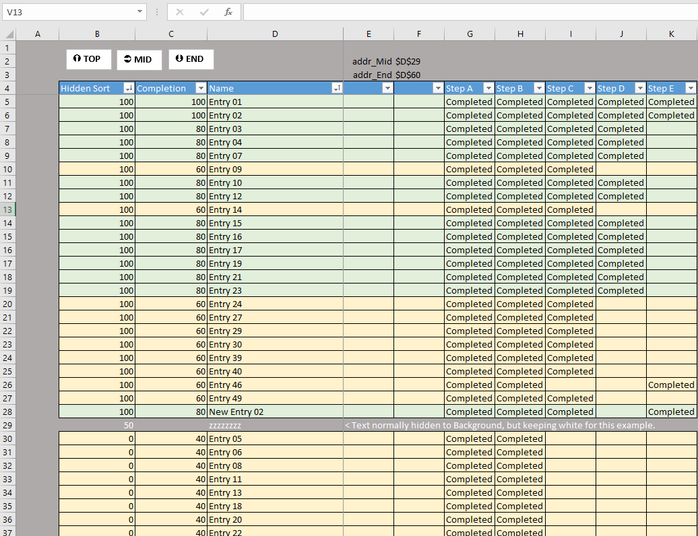698x536 pixels.
Task: Click the 'Text normally hidden to Background' note
Action: pos(499,425)
